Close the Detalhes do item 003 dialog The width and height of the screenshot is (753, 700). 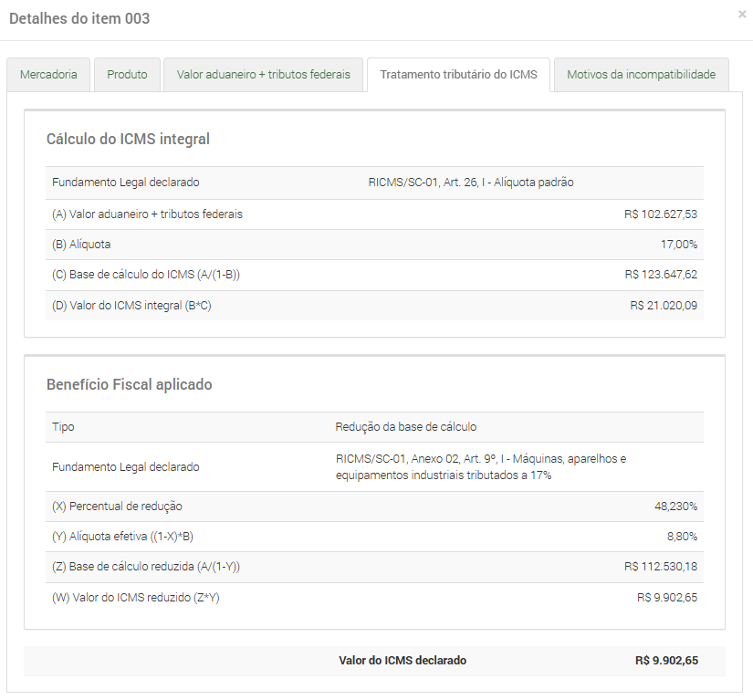(x=741, y=15)
